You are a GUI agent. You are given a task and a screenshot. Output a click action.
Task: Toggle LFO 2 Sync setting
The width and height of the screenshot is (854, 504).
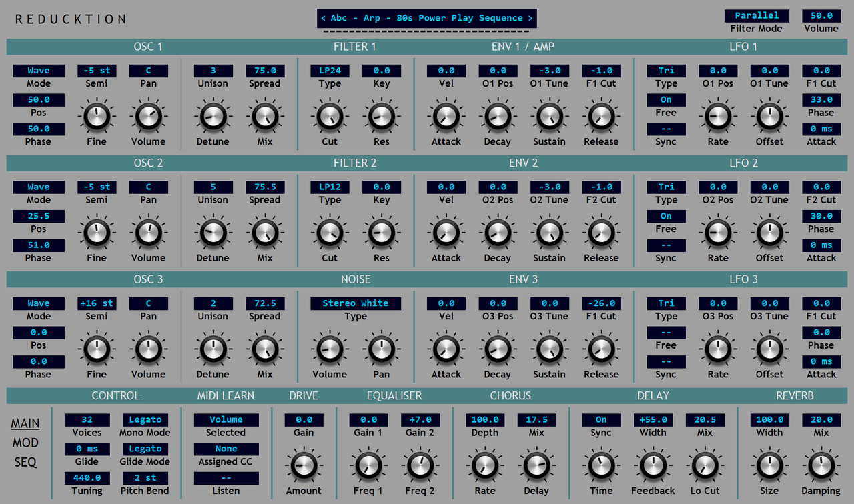(x=666, y=245)
